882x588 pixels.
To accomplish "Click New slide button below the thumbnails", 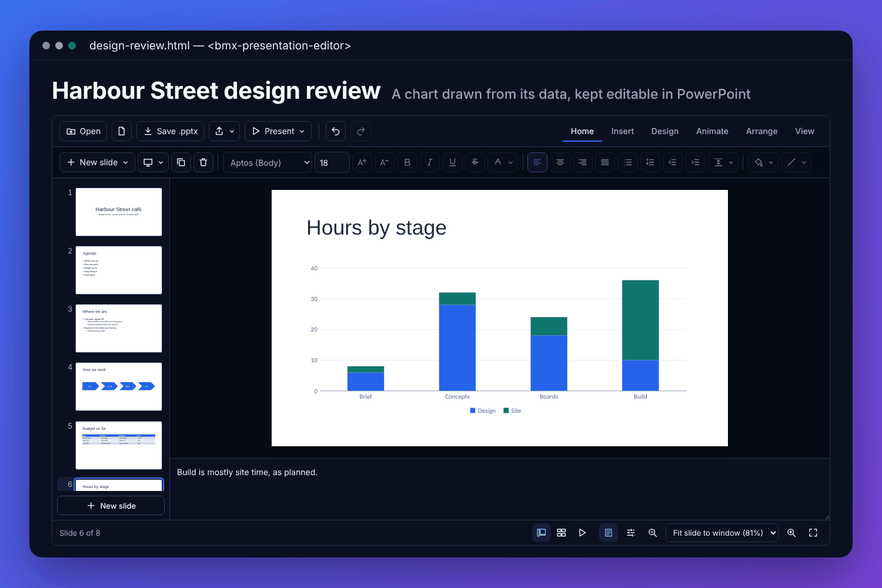I will coord(111,506).
